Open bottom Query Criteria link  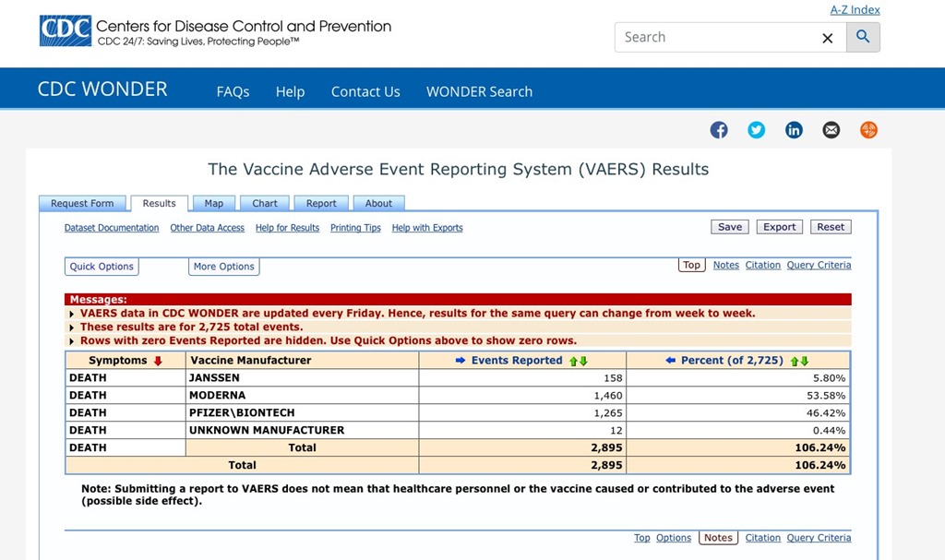[x=819, y=538]
